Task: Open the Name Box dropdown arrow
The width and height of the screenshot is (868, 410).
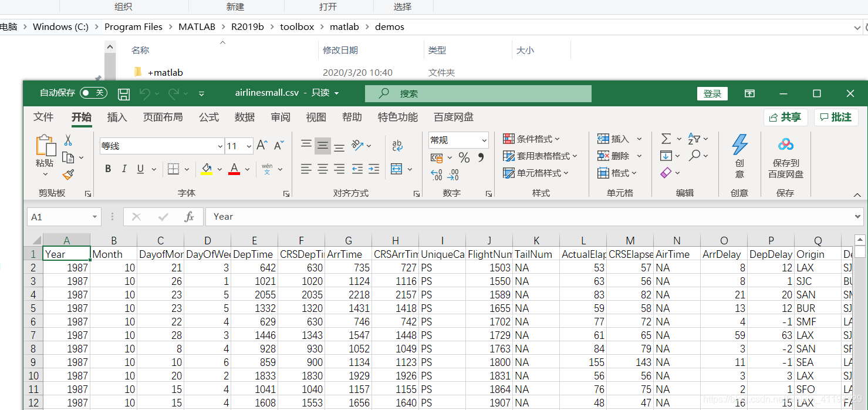Action: (x=94, y=217)
